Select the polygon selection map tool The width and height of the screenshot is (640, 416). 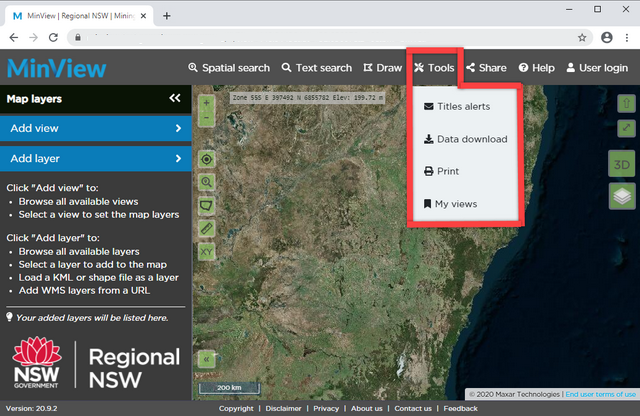[207, 205]
